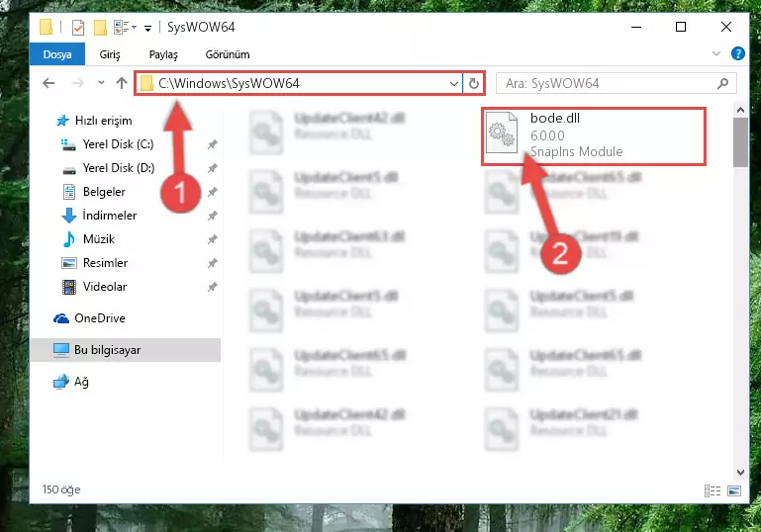Open Resimler folder in sidebar

click(x=105, y=263)
